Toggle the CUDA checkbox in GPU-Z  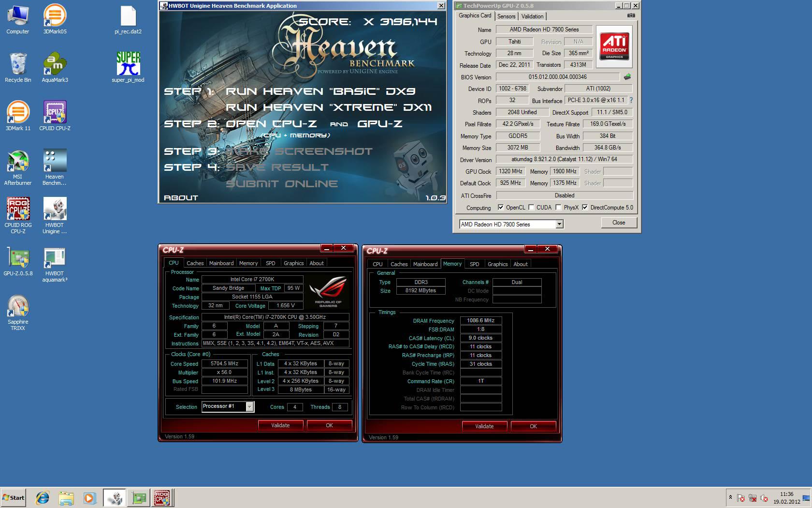(531, 208)
